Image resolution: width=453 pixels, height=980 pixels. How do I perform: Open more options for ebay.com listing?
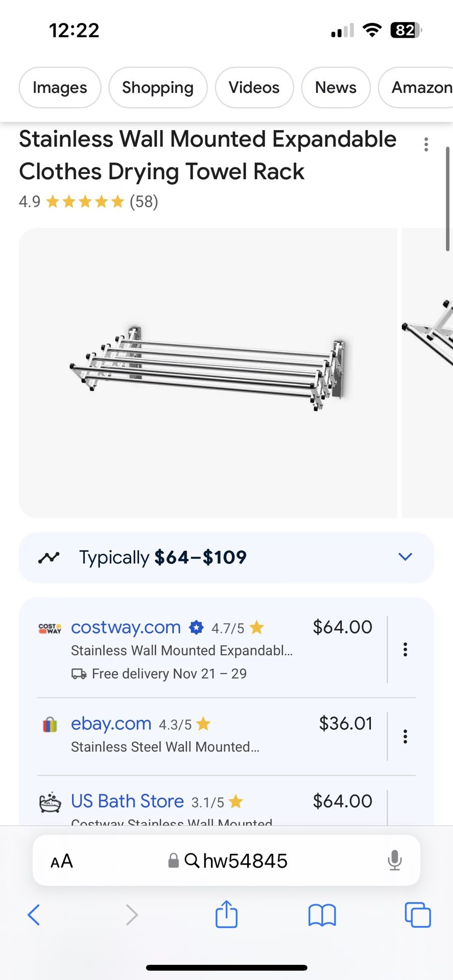point(405,737)
